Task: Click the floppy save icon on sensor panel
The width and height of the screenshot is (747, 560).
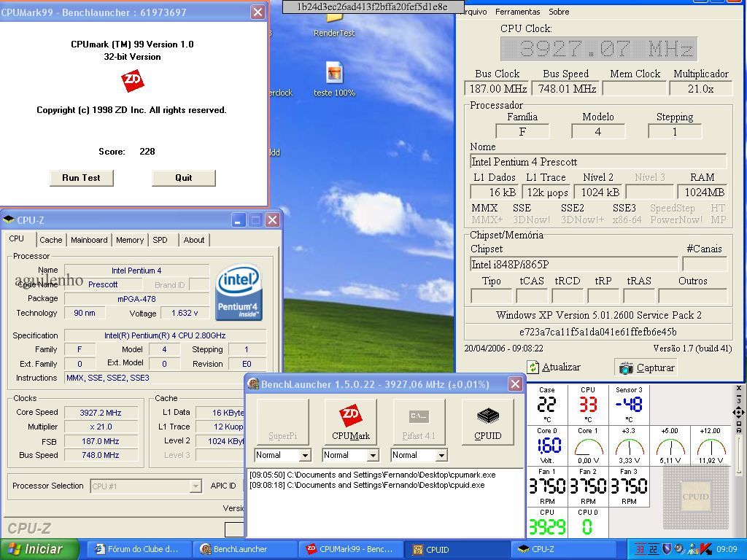Action: pyautogui.click(x=739, y=430)
